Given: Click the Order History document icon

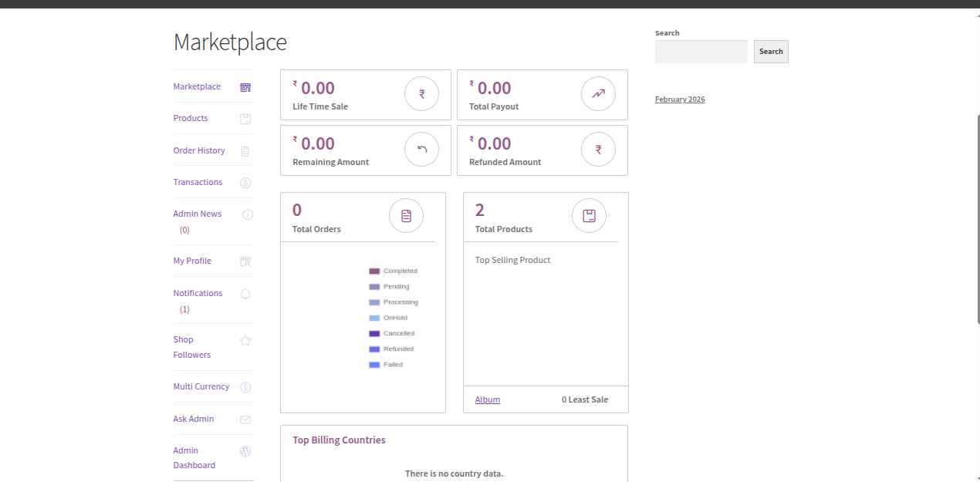Looking at the screenshot, I should (x=245, y=151).
